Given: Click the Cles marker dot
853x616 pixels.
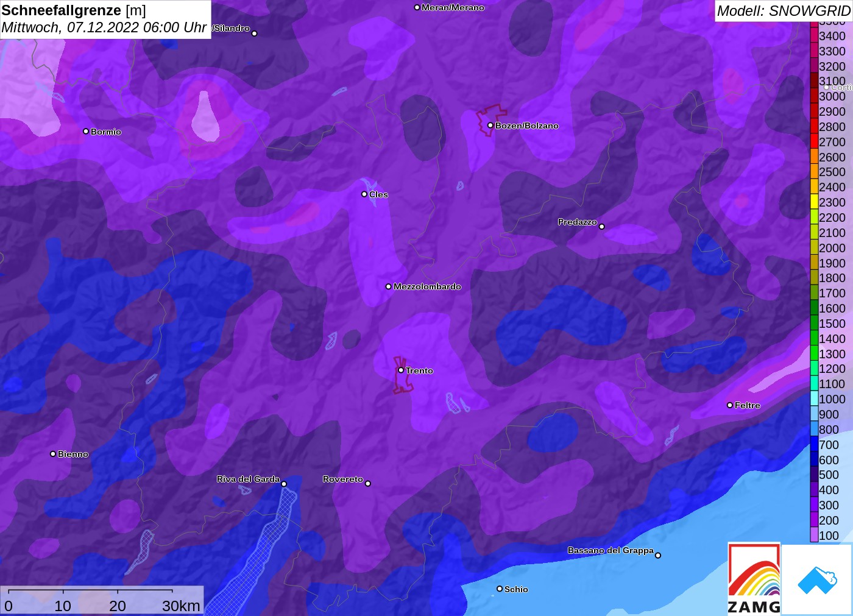Looking at the screenshot, I should point(364,194).
